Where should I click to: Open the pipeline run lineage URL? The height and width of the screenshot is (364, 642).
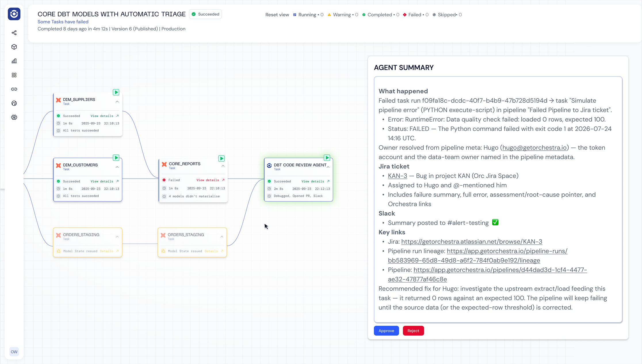tap(478, 256)
